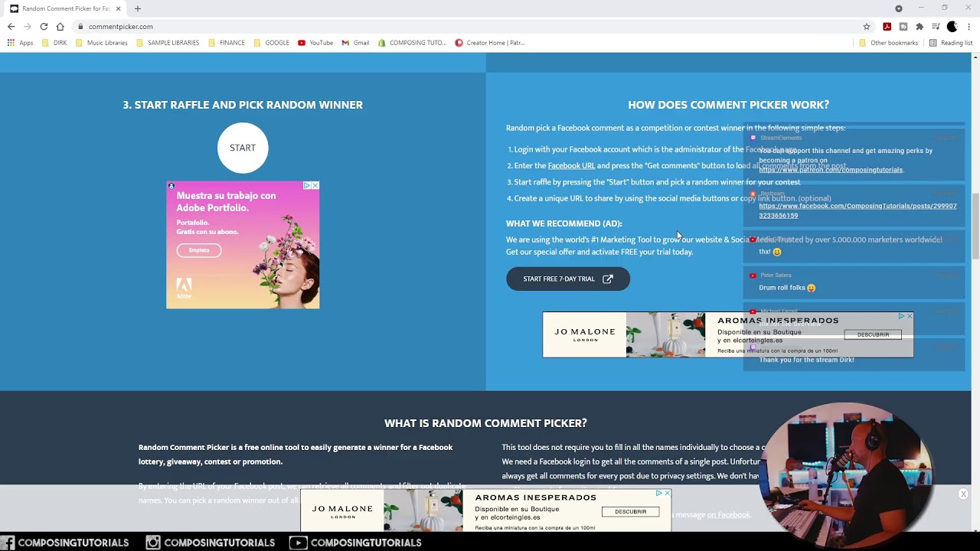Viewport: 980px width, 551px height.
Task: Reload the page with the refresh icon
Action: (x=44, y=27)
